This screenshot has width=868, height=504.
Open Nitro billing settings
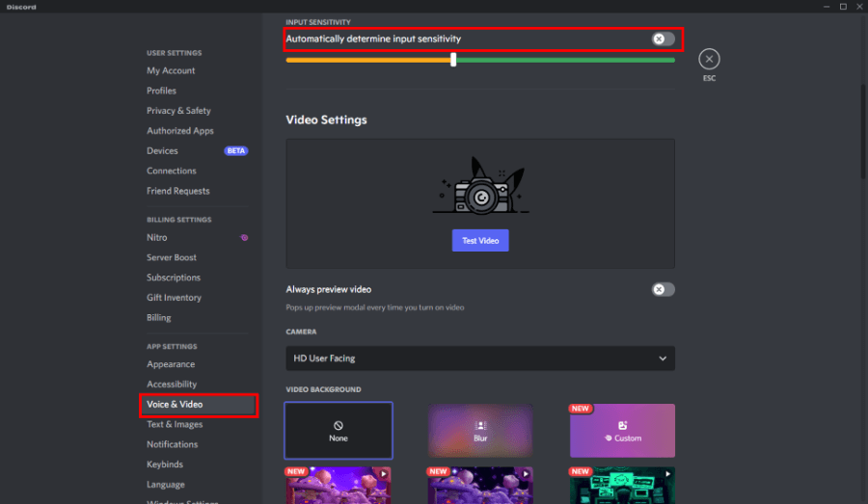(x=156, y=237)
